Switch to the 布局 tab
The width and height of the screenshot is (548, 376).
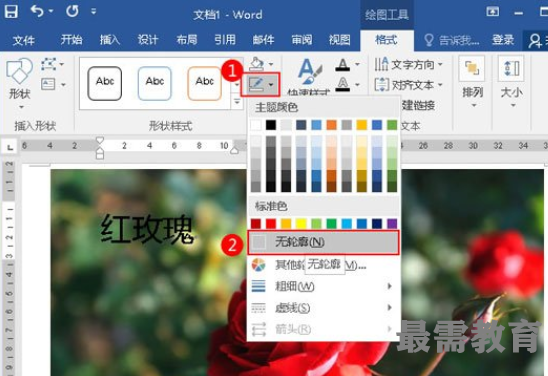coord(187,40)
